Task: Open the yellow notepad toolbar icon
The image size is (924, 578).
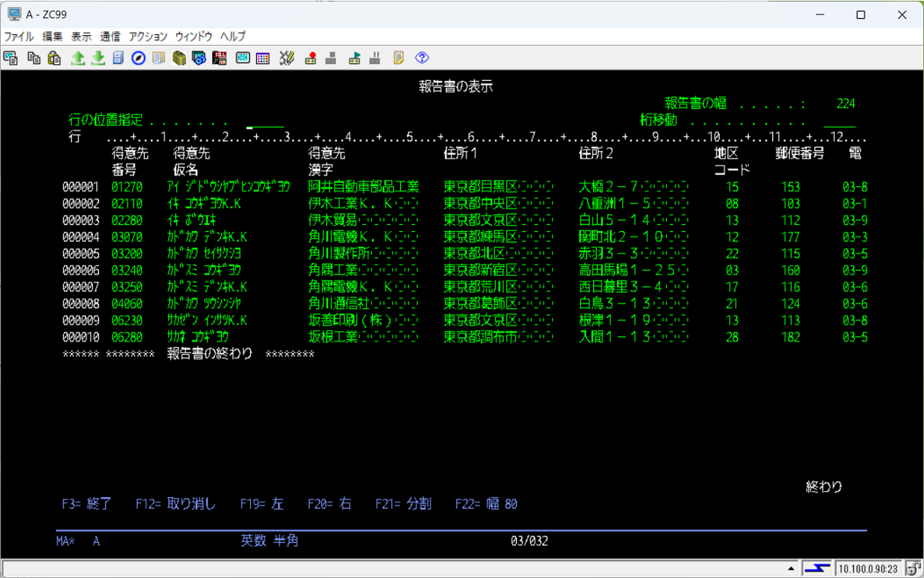Action: point(399,58)
